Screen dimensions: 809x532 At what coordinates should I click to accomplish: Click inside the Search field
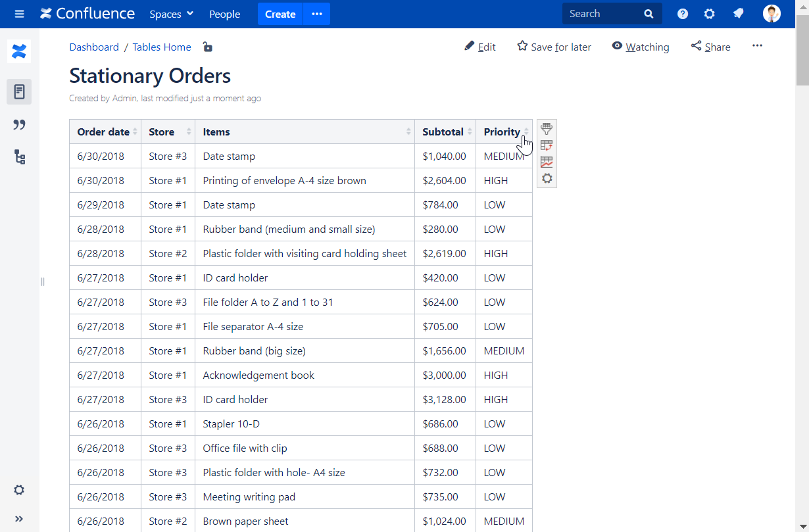point(602,13)
